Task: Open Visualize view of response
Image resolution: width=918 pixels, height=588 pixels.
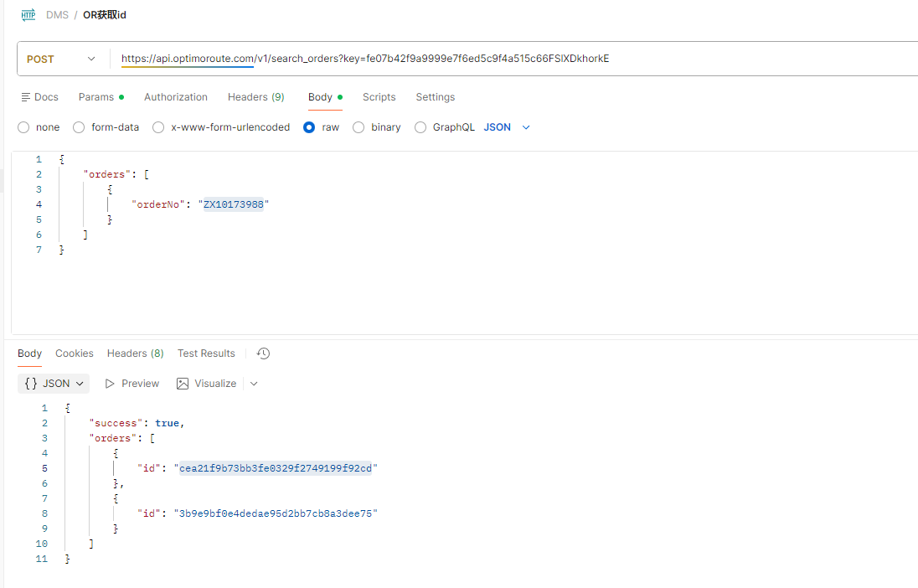Action: [206, 384]
